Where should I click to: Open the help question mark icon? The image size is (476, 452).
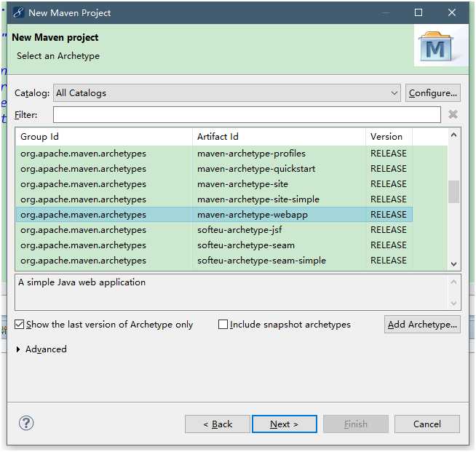click(26, 423)
